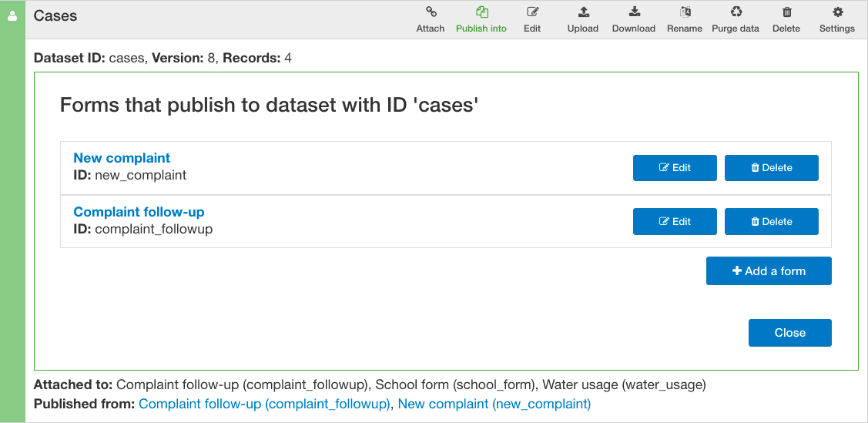Follow Published from Complaint follow-up (complaint_followup) link

(x=265, y=405)
